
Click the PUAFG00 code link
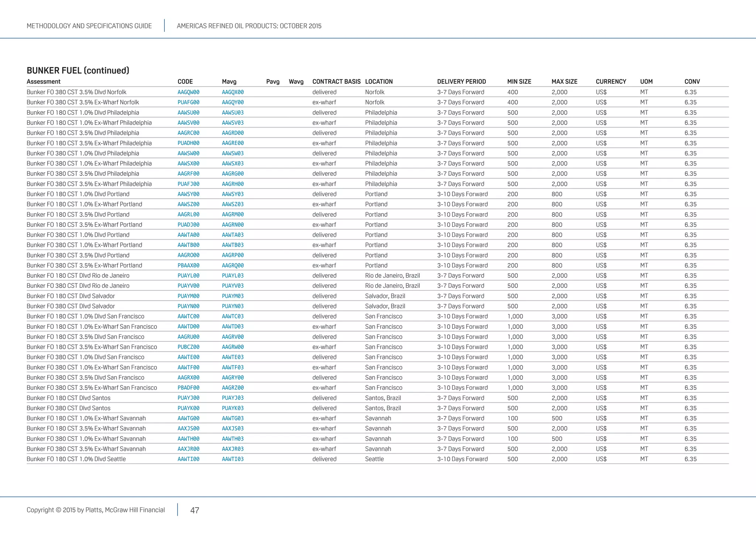click(188, 102)
